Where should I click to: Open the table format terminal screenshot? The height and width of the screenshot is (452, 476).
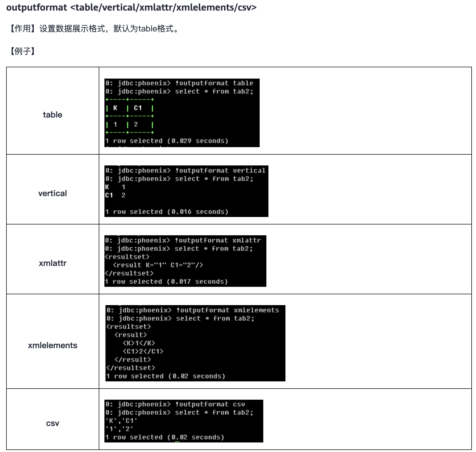point(182,113)
